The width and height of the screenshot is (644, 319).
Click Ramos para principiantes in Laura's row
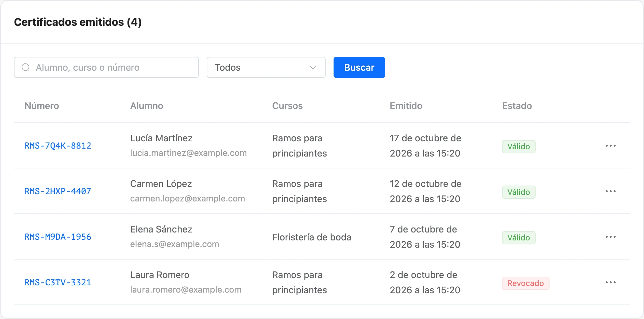[x=300, y=282]
